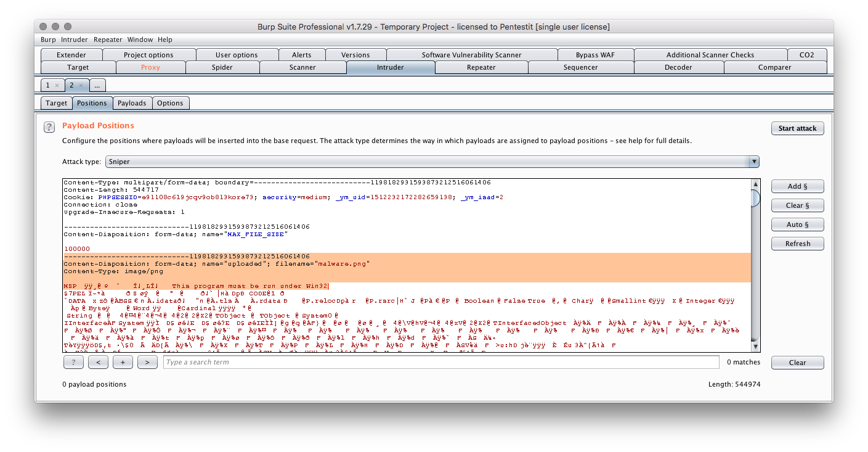The height and width of the screenshot is (452, 868).
Task: Select Intruder attack tab 2
Action: [77, 85]
